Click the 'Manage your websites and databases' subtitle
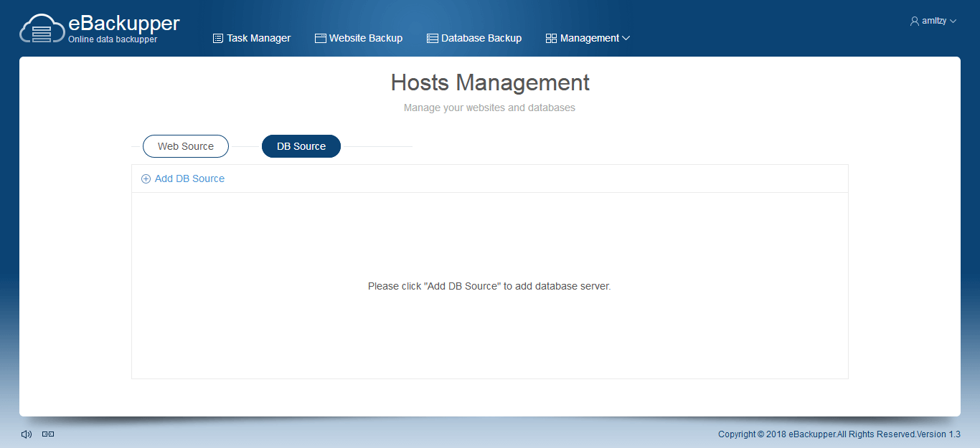 [x=489, y=108]
